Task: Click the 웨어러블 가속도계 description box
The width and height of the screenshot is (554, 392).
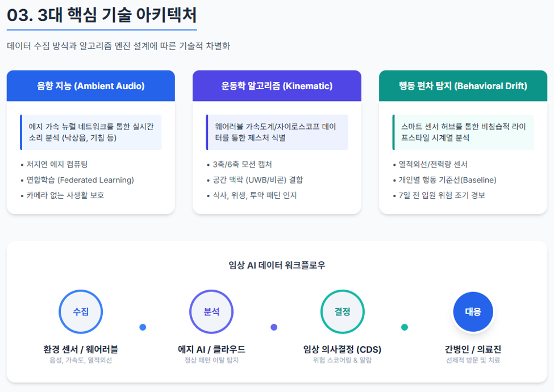Action: pos(277,132)
